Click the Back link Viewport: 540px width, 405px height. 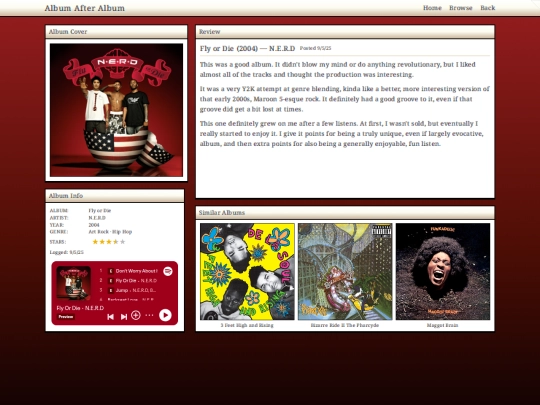488,8
